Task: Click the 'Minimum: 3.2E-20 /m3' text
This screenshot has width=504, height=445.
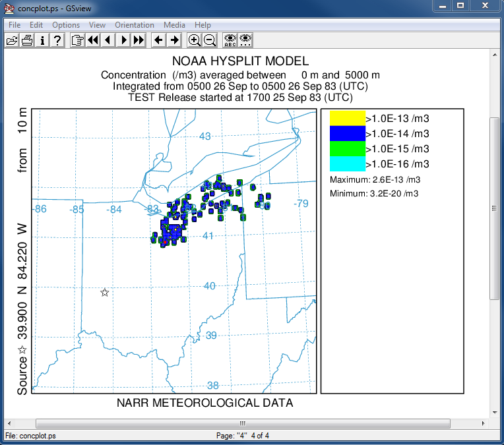Action: tap(374, 193)
